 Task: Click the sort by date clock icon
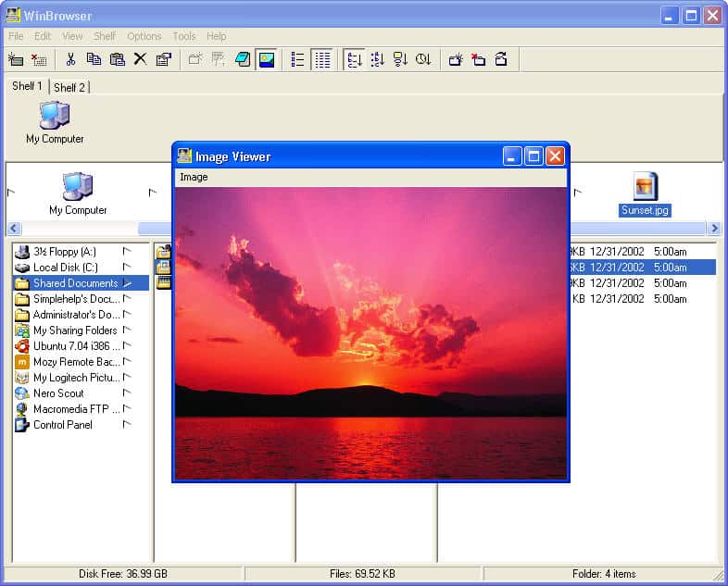coord(423,59)
